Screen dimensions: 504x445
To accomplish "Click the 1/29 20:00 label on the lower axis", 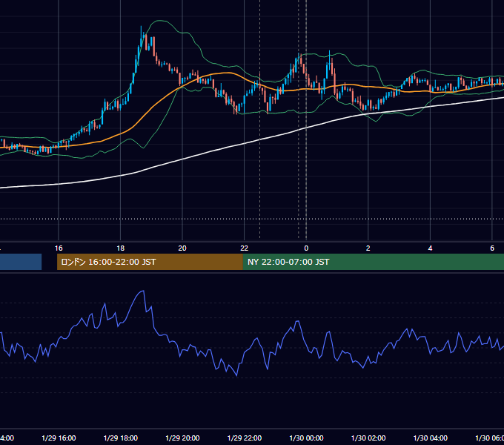I will click(x=182, y=438).
